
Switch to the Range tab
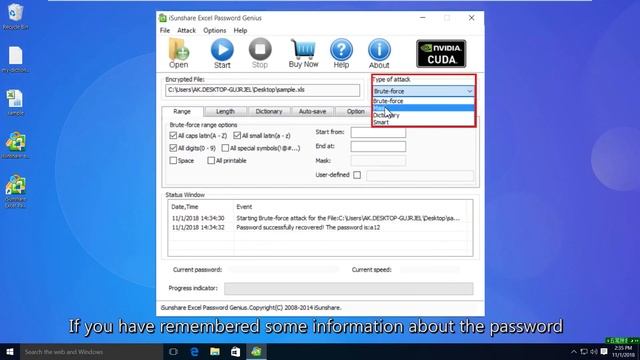182,111
